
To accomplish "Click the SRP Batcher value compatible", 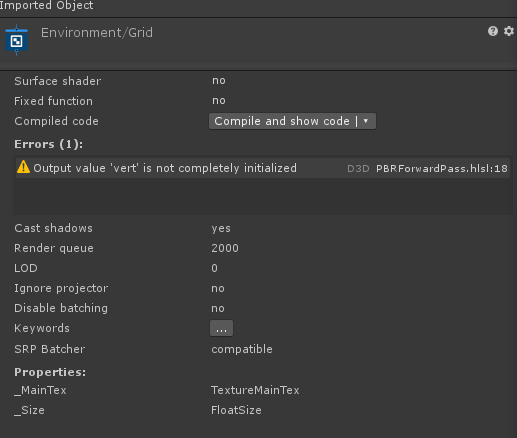I will coord(242,349).
